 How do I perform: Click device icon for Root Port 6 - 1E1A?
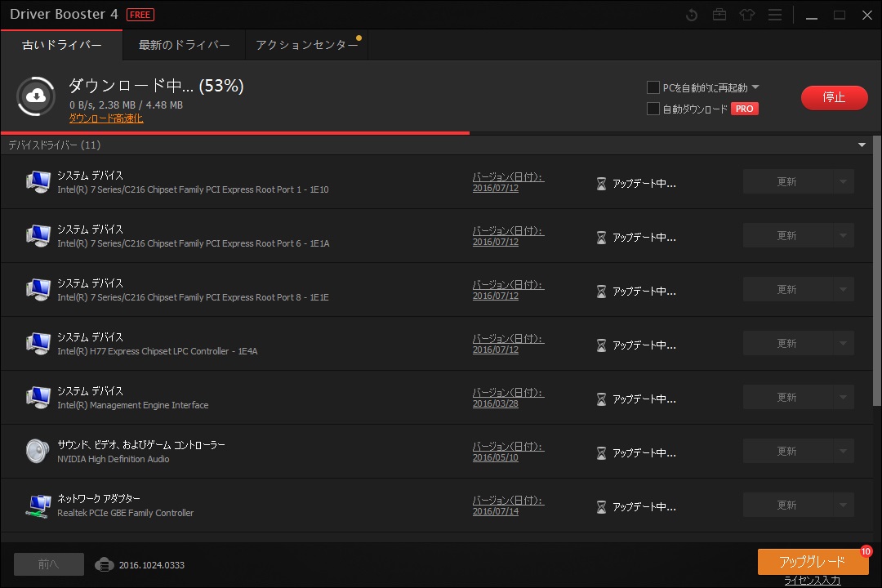coord(38,236)
